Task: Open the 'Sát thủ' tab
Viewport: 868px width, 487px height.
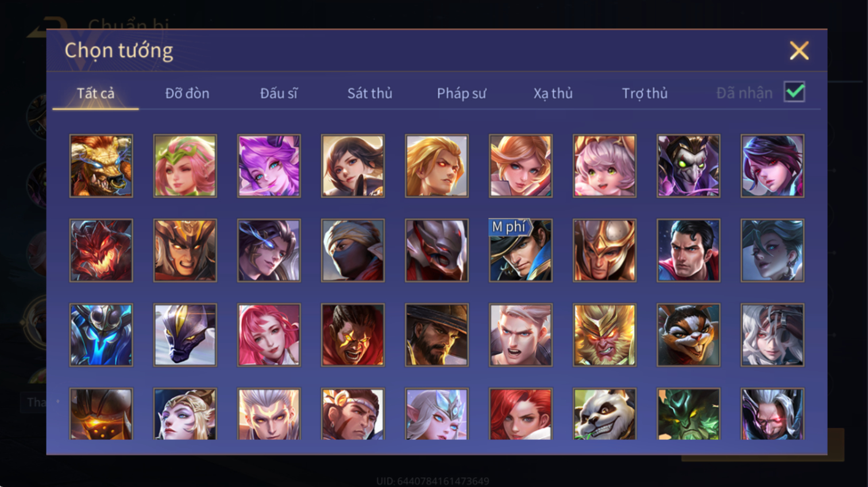Action: coord(370,93)
